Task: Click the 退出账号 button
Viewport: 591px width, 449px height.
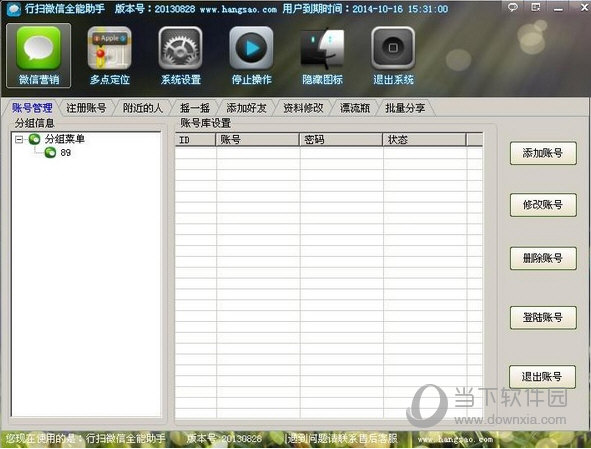Action: (x=542, y=377)
